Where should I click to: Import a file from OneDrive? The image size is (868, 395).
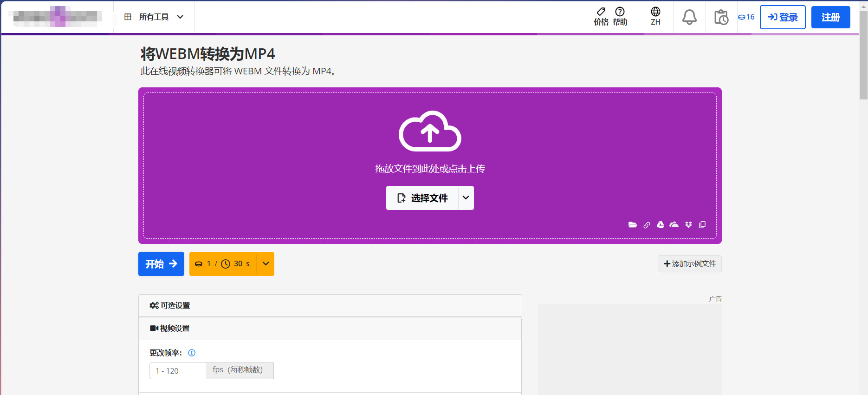tap(674, 225)
